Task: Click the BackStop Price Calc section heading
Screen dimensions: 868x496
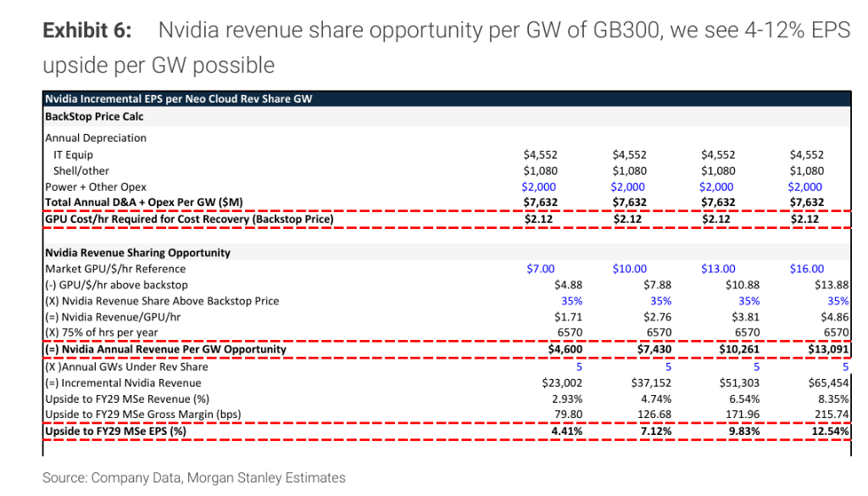Action: tap(94, 116)
